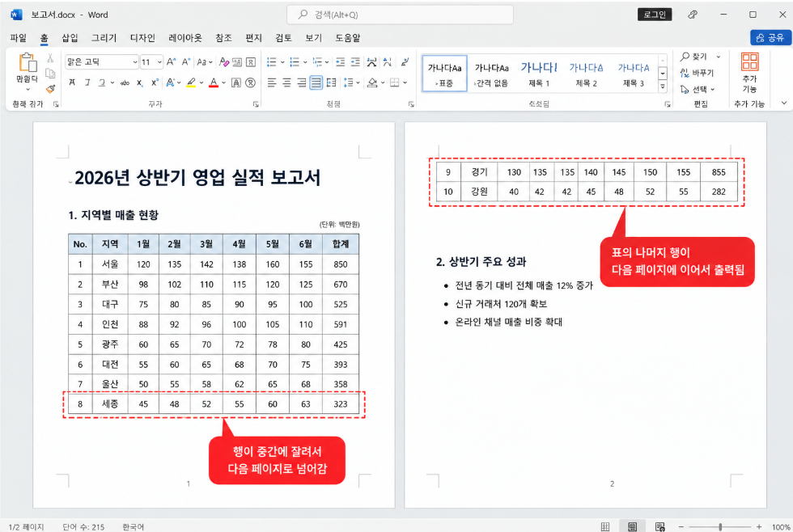Screen dimensions: 793x532
Task: Click the 로그인 sign-in button
Action: coord(655,15)
